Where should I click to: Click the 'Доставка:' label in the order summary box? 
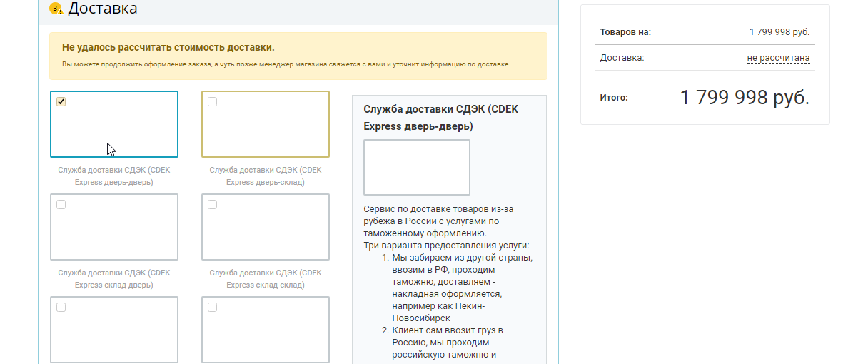point(622,58)
